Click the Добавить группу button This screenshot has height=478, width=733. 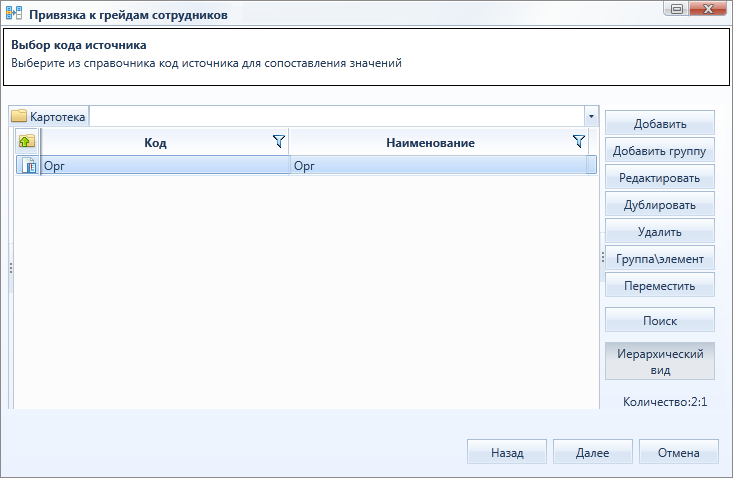pos(660,150)
